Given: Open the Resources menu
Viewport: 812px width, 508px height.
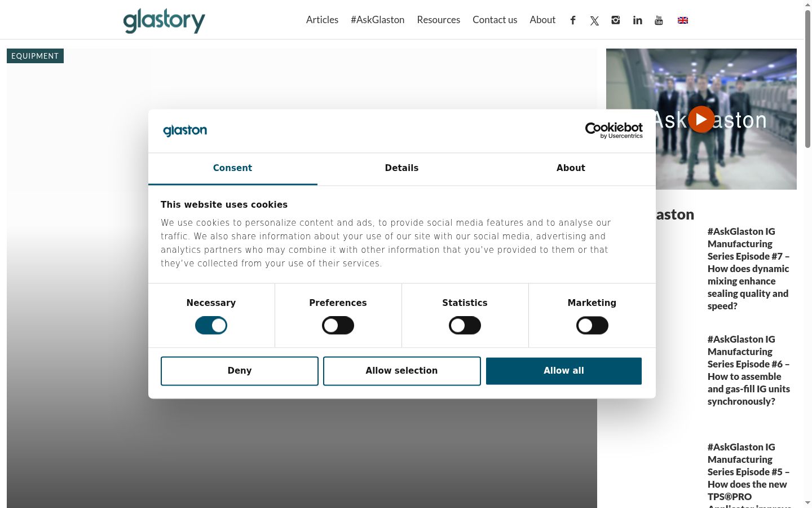Looking at the screenshot, I should [439, 20].
